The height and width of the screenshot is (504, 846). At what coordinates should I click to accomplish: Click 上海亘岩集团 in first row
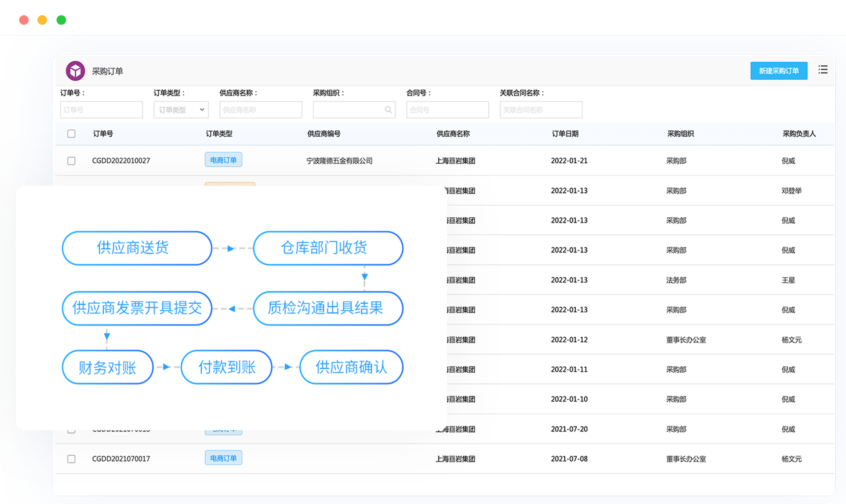click(455, 161)
